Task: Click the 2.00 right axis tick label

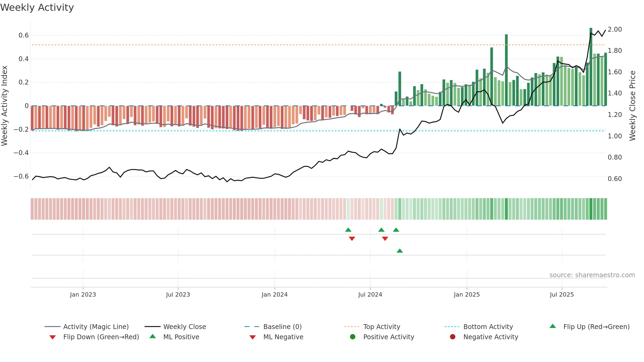Action: tap(615, 29)
